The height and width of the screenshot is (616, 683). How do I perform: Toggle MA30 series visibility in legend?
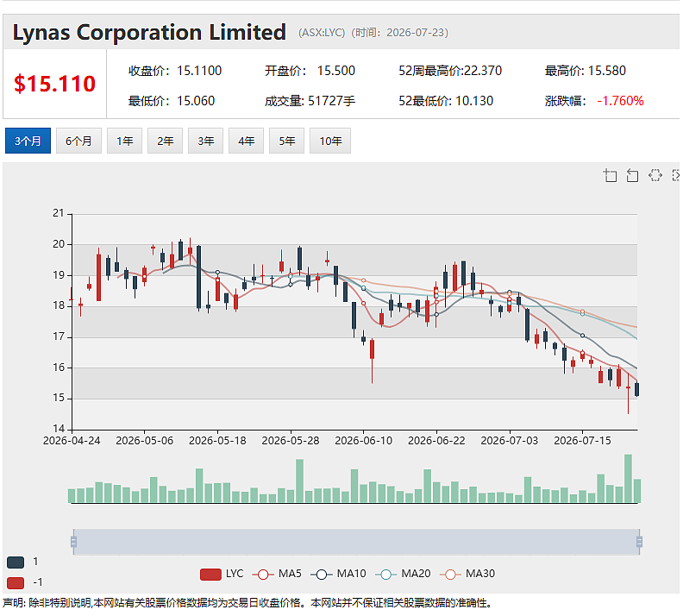467,575
